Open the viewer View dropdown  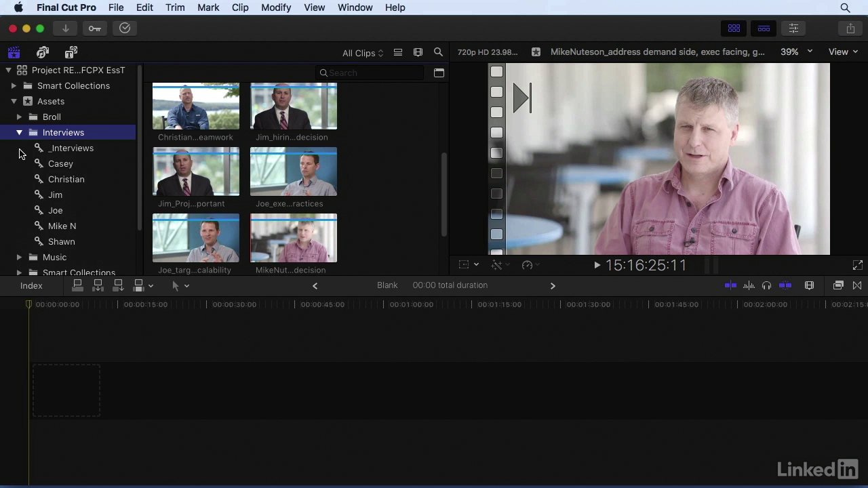click(x=843, y=52)
